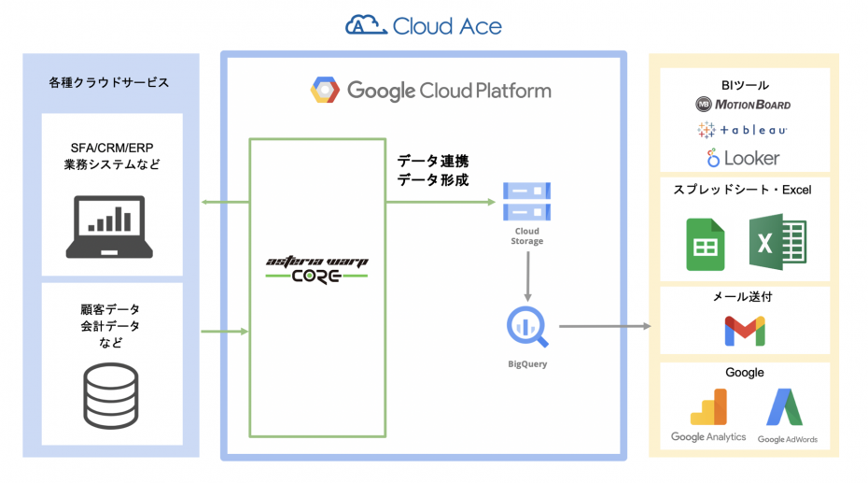Click the 'Cloud Ace' title text

pos(447,26)
